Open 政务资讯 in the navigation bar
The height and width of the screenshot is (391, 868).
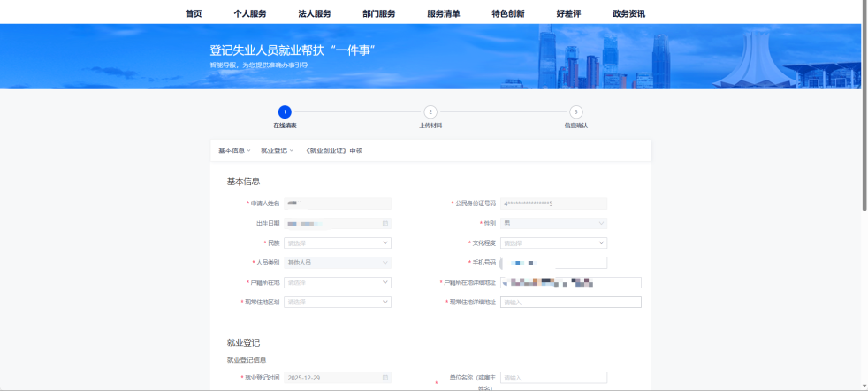coord(628,14)
